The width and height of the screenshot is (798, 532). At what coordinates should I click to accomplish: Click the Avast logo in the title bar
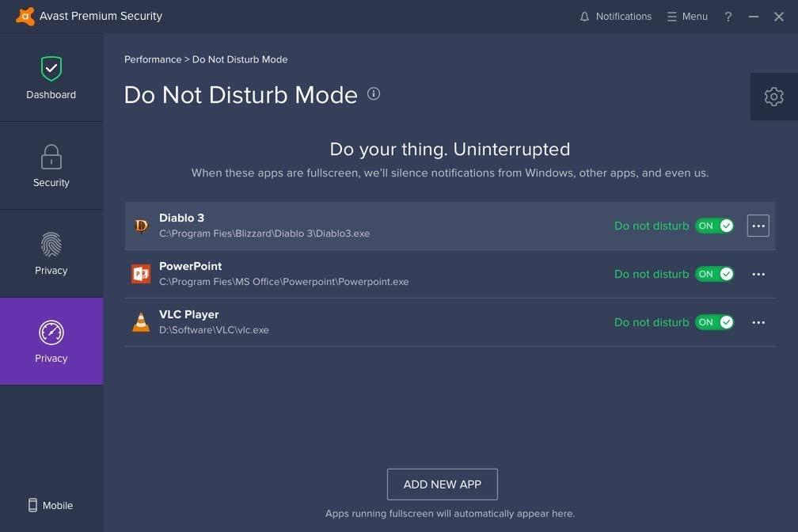(x=25, y=15)
